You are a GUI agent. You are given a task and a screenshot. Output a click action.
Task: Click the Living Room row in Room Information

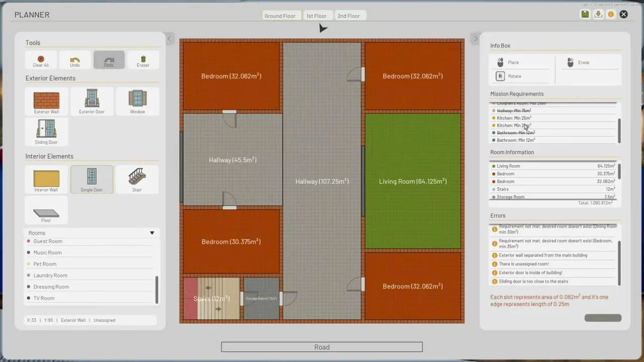point(553,166)
